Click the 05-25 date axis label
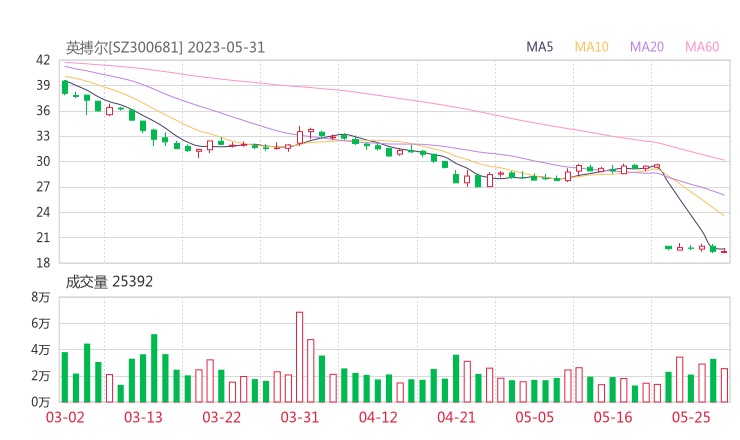The height and width of the screenshot is (440, 740). (691, 417)
